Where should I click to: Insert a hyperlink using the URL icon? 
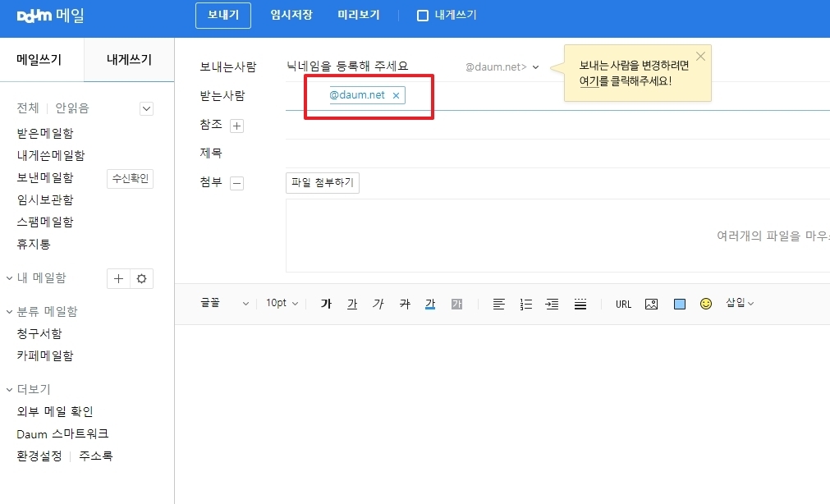click(623, 303)
